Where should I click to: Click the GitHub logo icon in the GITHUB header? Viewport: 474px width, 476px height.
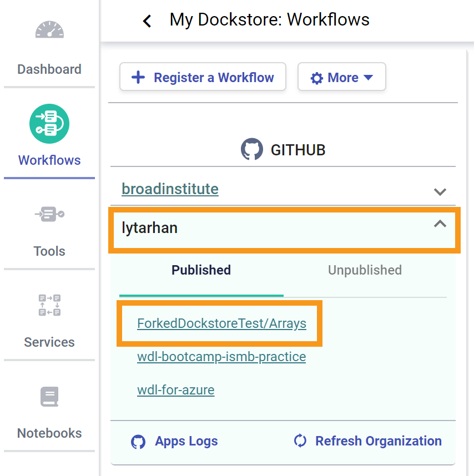click(251, 150)
